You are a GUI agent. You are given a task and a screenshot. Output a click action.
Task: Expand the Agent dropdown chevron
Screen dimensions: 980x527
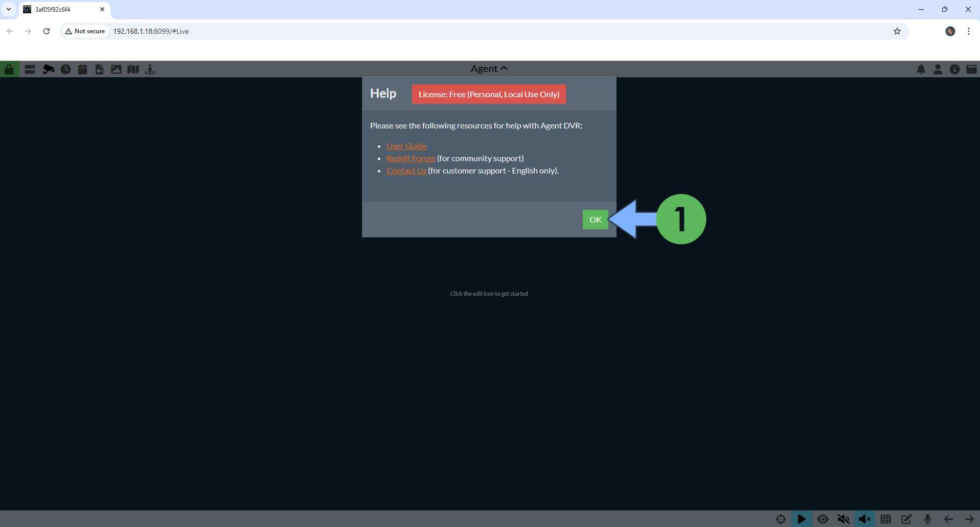pyautogui.click(x=504, y=68)
